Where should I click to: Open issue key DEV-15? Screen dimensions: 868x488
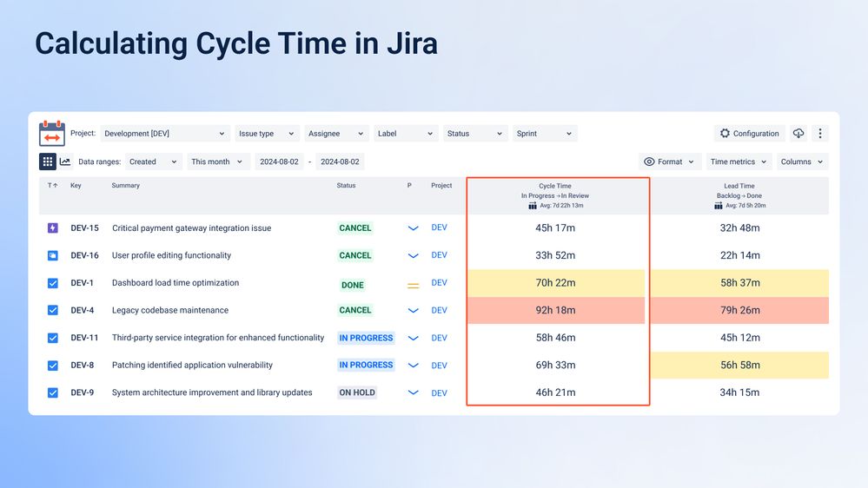pyautogui.click(x=84, y=228)
